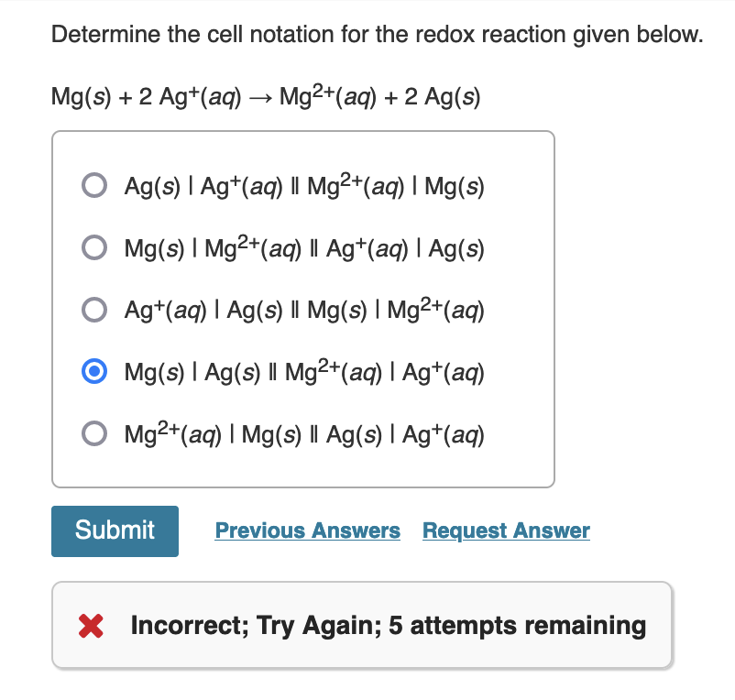The width and height of the screenshot is (735, 700).
Task: Click label text Ag⁺(aq) | Ag(s) ‖ Mg(s) | Mg²⁺(aq)
Action: click(x=304, y=310)
